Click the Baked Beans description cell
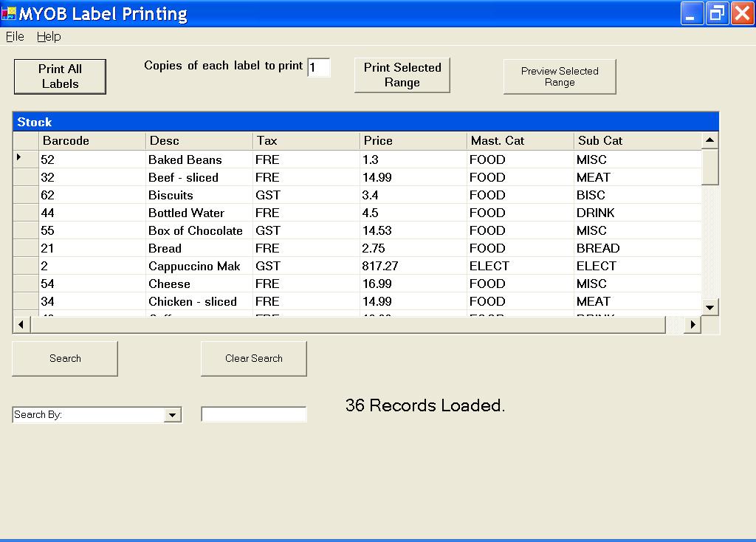The width and height of the screenshot is (756, 542). coord(199,159)
